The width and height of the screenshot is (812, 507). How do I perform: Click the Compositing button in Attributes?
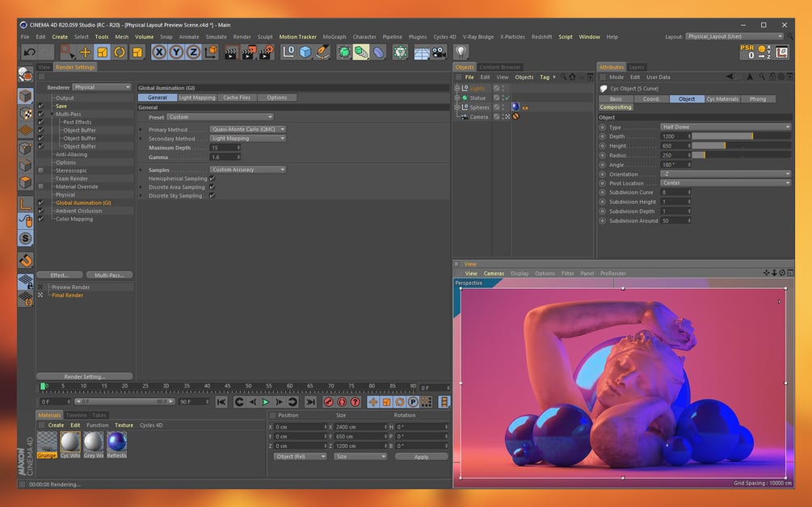pyautogui.click(x=615, y=107)
